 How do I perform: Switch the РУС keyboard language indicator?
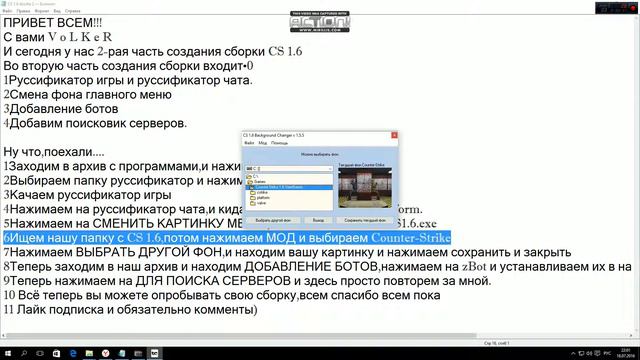click(x=607, y=353)
